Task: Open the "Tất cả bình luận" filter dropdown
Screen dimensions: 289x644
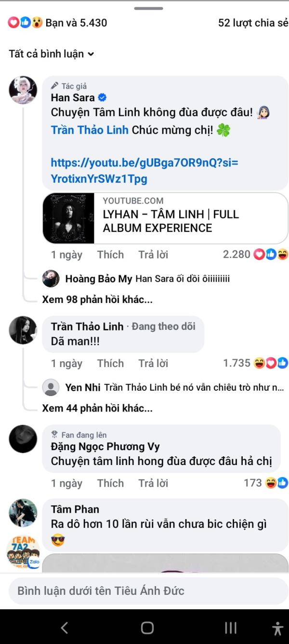Action: [51, 54]
